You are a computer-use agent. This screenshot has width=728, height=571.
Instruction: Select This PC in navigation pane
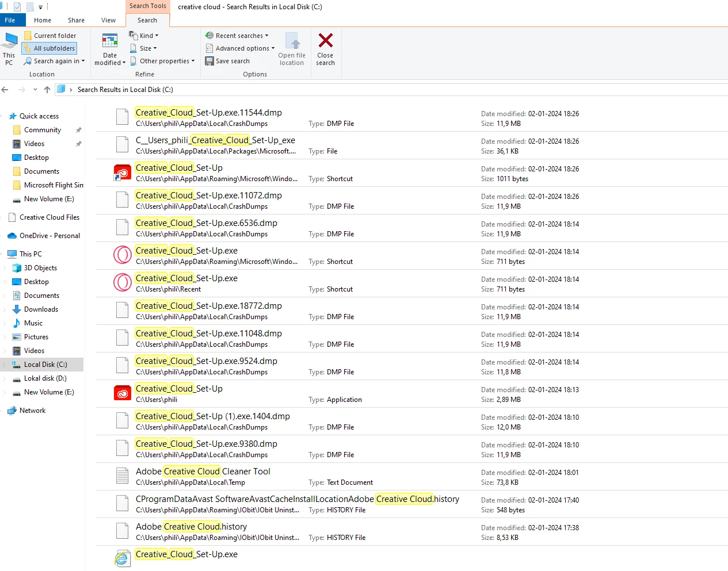[31, 254]
